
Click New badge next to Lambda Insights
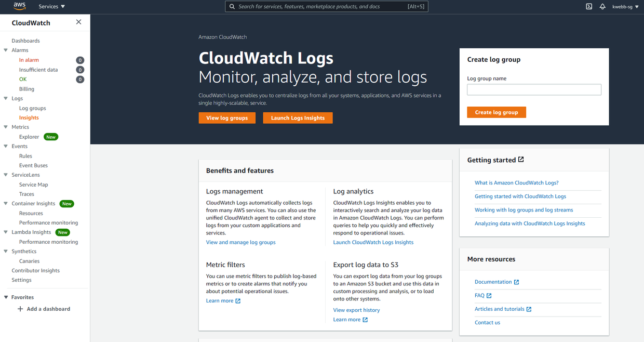tap(63, 232)
